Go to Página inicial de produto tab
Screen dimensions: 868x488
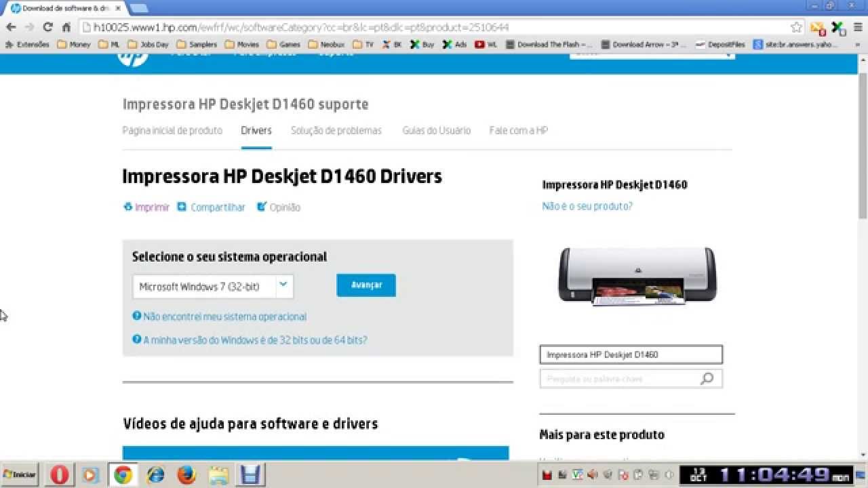(x=172, y=130)
